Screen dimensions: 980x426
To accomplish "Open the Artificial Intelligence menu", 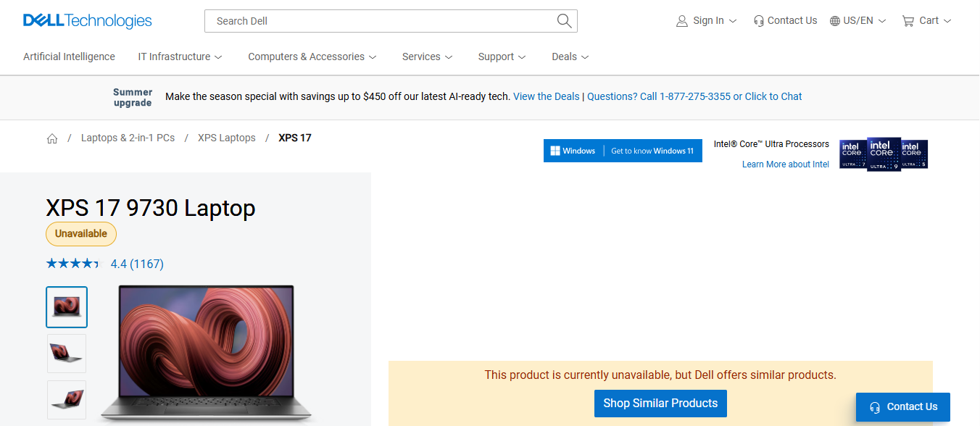I will pos(69,57).
